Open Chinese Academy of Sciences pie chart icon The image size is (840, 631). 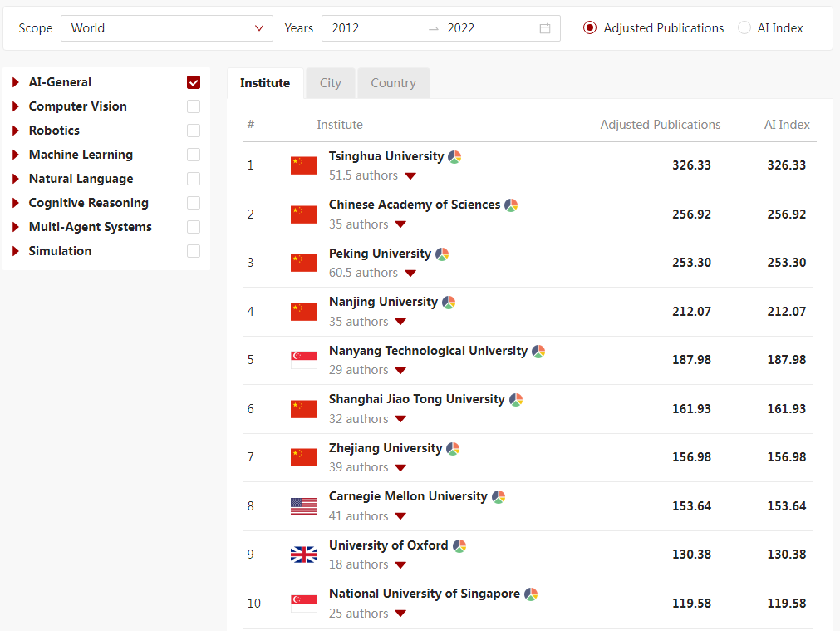(x=511, y=205)
